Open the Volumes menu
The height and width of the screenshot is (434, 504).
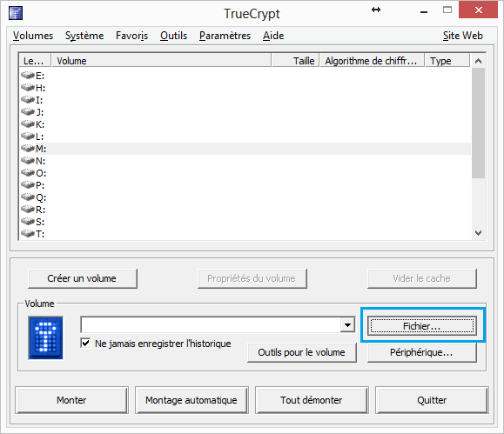pos(33,36)
